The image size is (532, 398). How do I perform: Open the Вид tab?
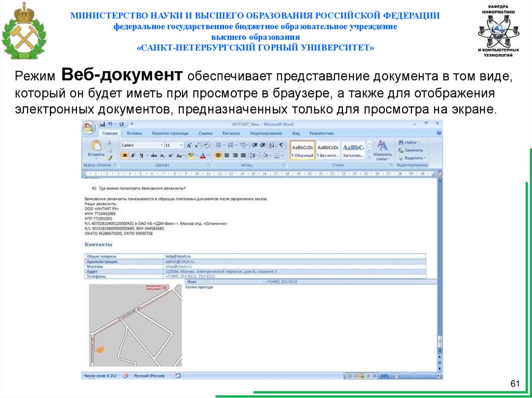(x=296, y=133)
